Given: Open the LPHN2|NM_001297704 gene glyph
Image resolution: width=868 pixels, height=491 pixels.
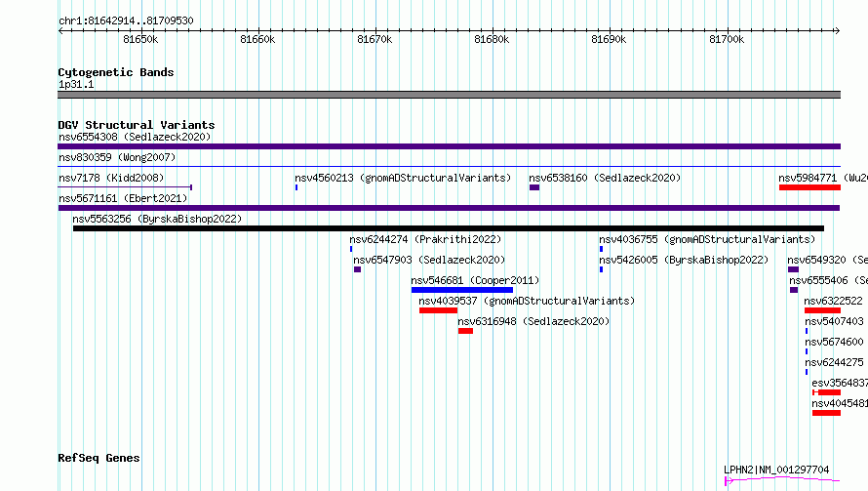Looking at the screenshot, I should (x=782, y=480).
